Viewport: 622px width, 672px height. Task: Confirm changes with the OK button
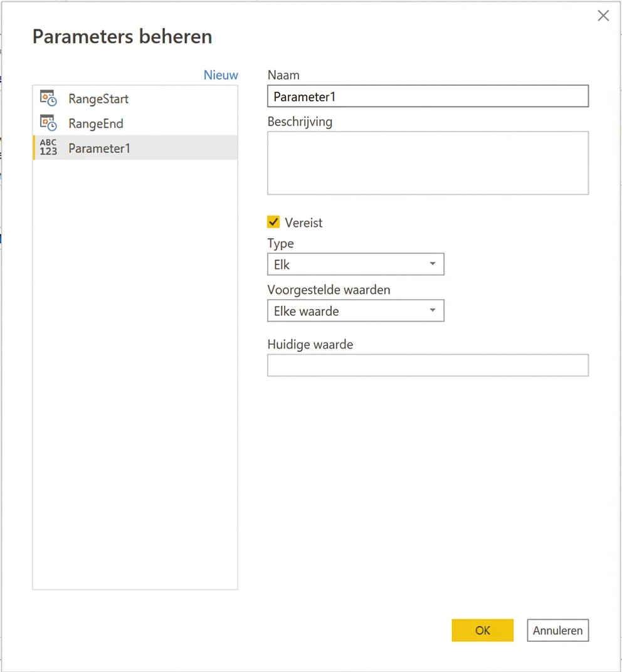(x=482, y=630)
